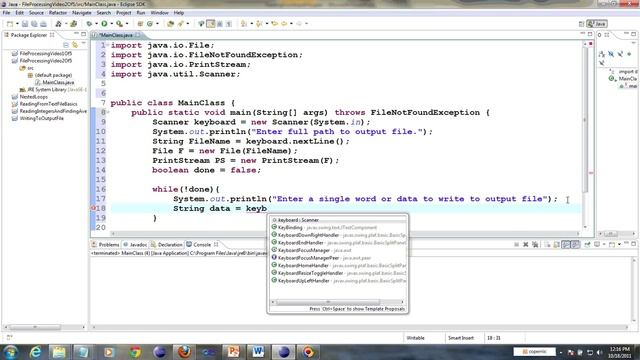Go to Next Annotation toolbar icon
This screenshot has width=640, height=360.
pyautogui.click(x=244, y=24)
